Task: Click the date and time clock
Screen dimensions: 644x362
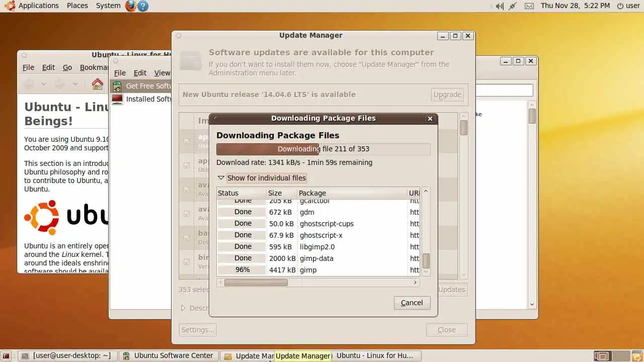Action: coord(575,6)
